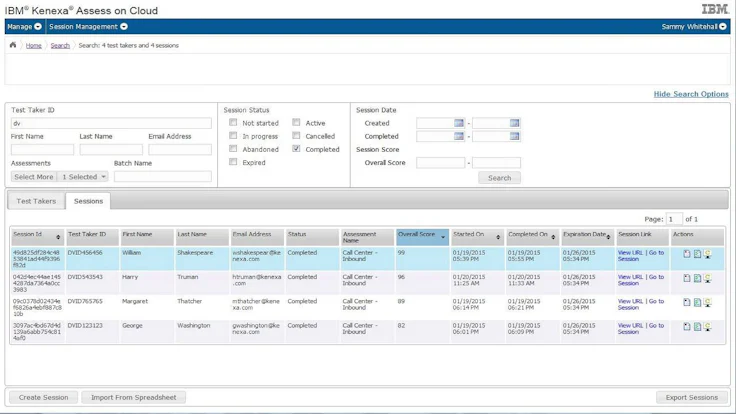
Task: Select the Thatcher last name cell
Action: [x=202, y=307]
